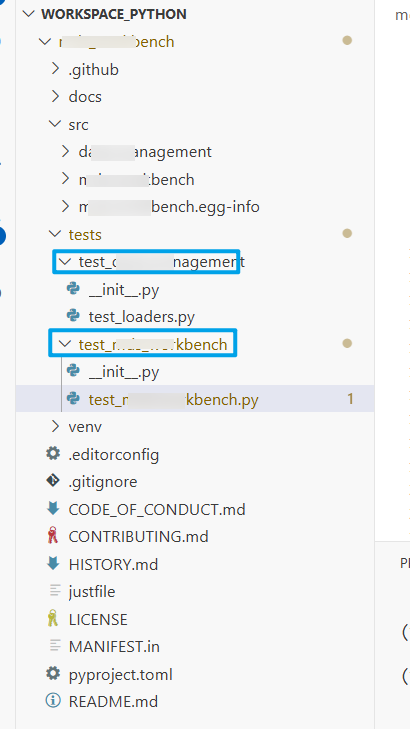Image resolution: width=410 pixels, height=729 pixels.
Task: Open pyproject.toml
Action: coord(120,674)
